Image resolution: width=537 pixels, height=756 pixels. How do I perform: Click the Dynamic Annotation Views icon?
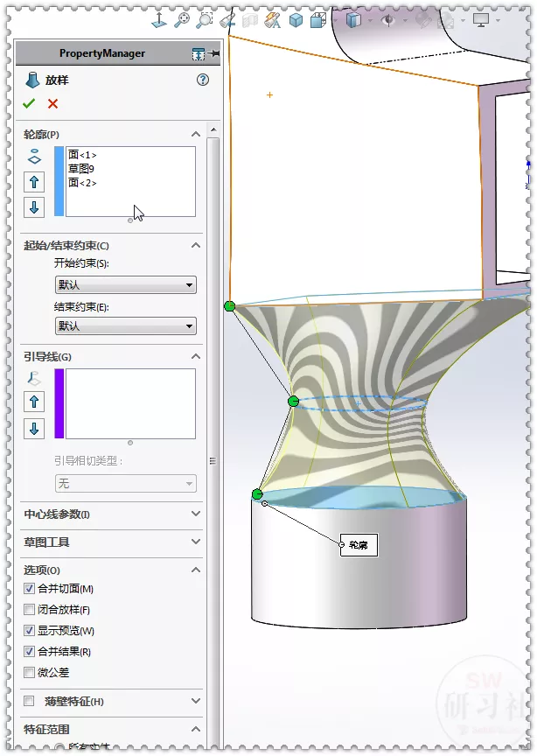273,20
